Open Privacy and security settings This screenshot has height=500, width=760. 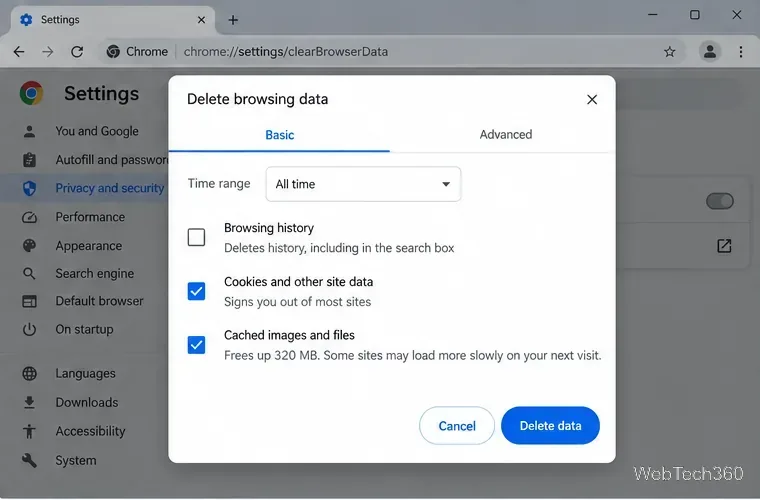[110, 188]
